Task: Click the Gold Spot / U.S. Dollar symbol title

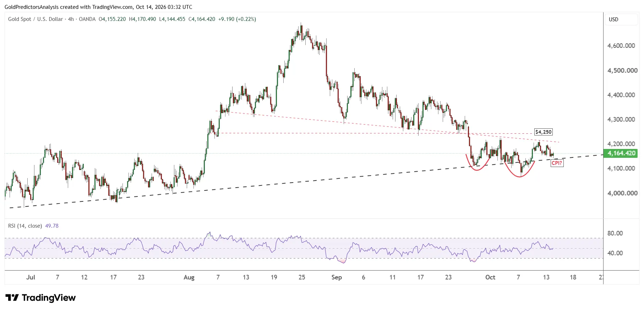Action: click(x=36, y=19)
